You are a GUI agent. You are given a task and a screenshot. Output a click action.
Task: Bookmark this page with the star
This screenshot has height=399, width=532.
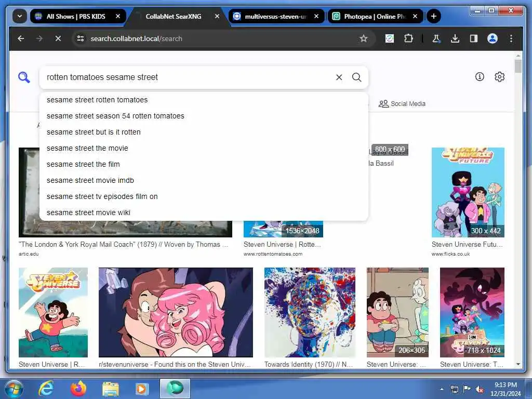[363, 38]
